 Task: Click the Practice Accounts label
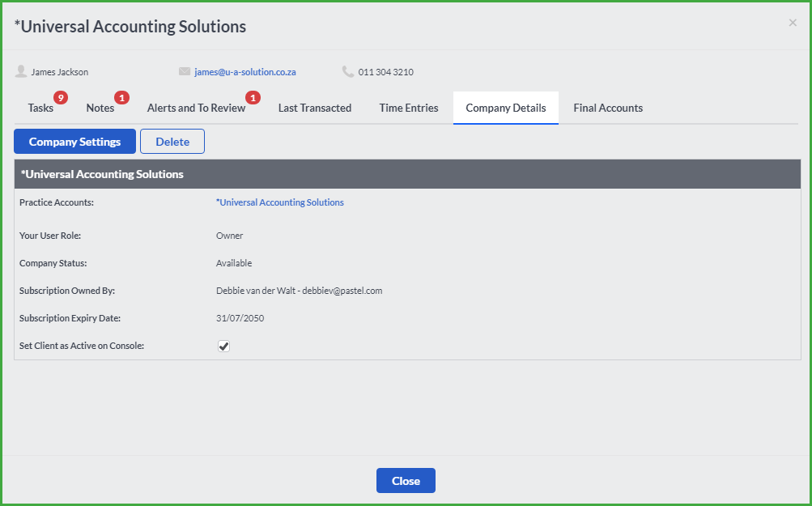coord(57,202)
